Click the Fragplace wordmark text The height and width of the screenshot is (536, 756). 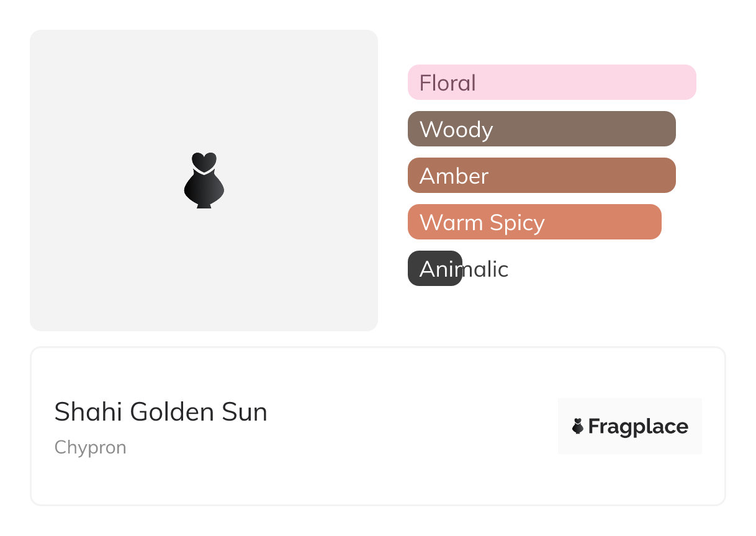[638, 427]
